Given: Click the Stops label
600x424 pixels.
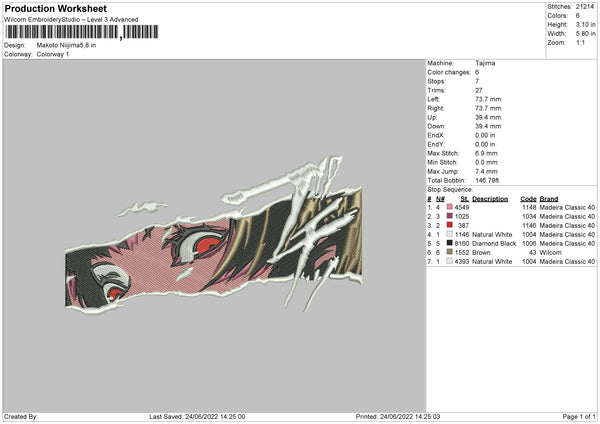Looking at the screenshot, I should point(436,81).
